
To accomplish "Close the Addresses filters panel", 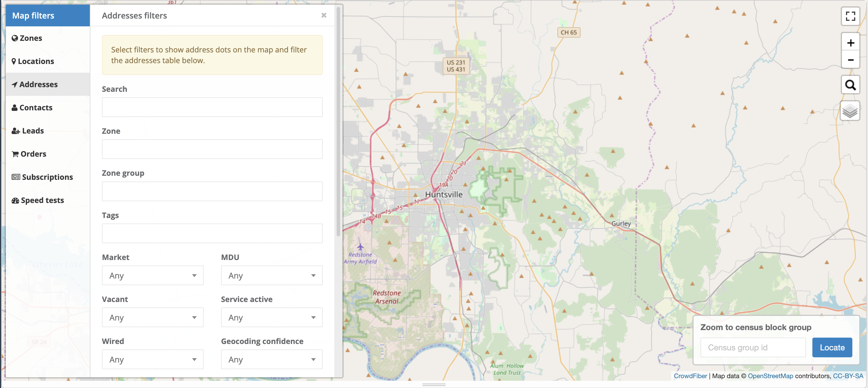I will pos(324,15).
